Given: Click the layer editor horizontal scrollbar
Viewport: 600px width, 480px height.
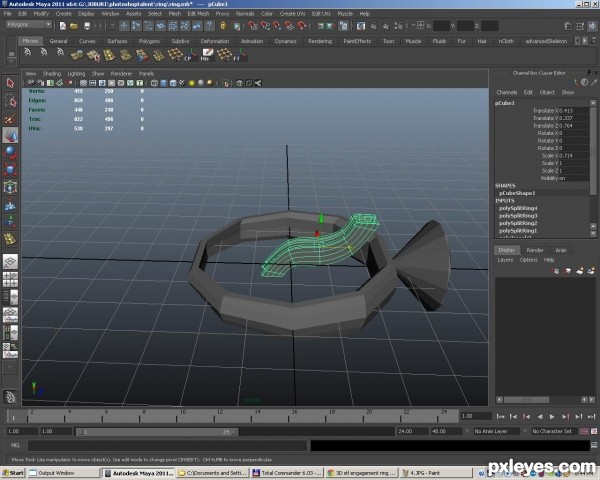Looking at the screenshot, I should coord(526,400).
